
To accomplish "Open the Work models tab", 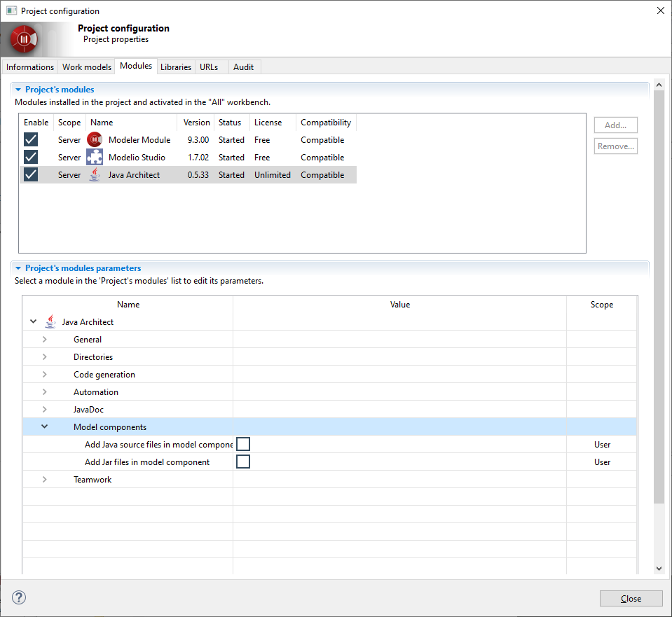I will (x=87, y=67).
